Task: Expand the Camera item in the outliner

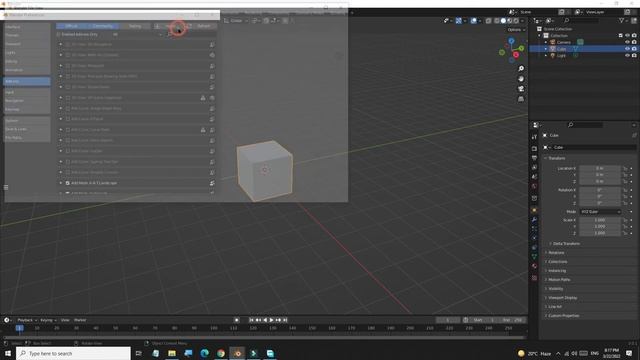Action: coord(546,42)
